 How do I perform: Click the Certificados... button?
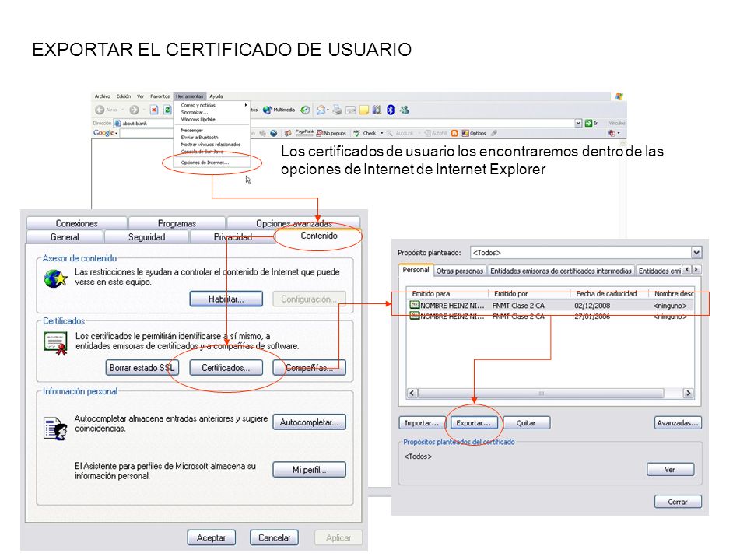[x=226, y=368]
